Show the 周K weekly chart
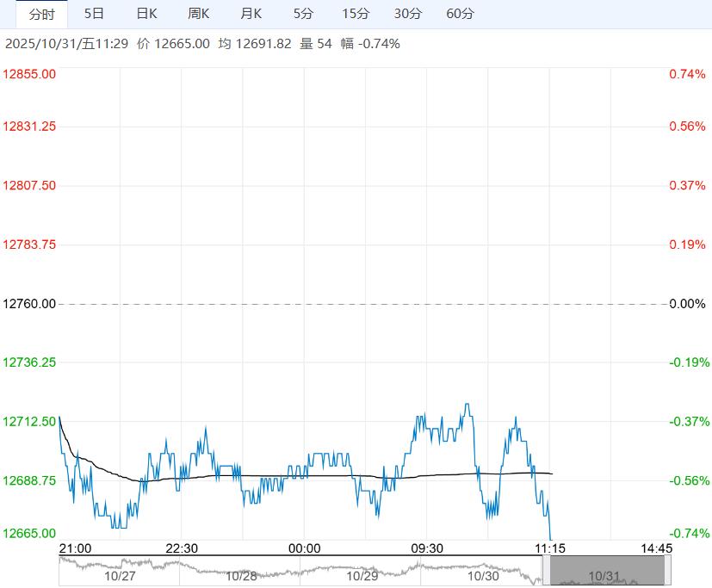This screenshot has height=588, width=712. pyautogui.click(x=199, y=14)
